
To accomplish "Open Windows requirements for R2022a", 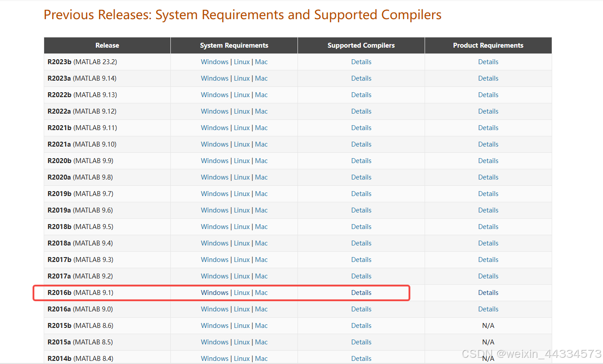I will click(215, 111).
